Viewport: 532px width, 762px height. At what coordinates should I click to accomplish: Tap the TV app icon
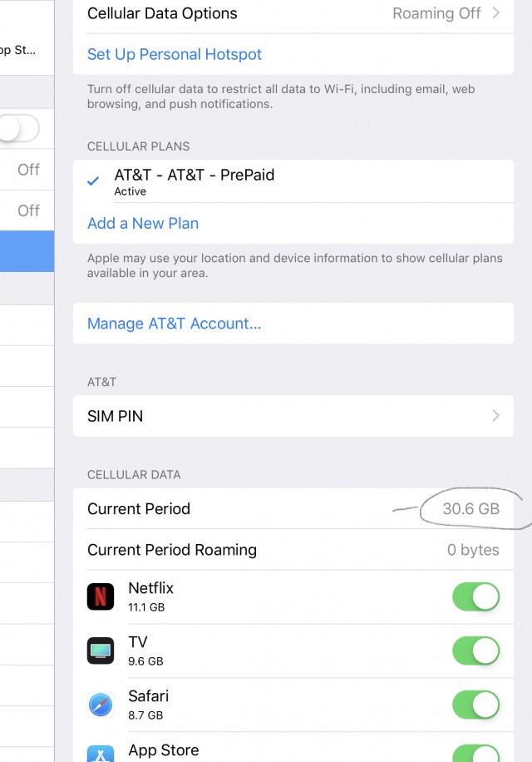(101, 651)
